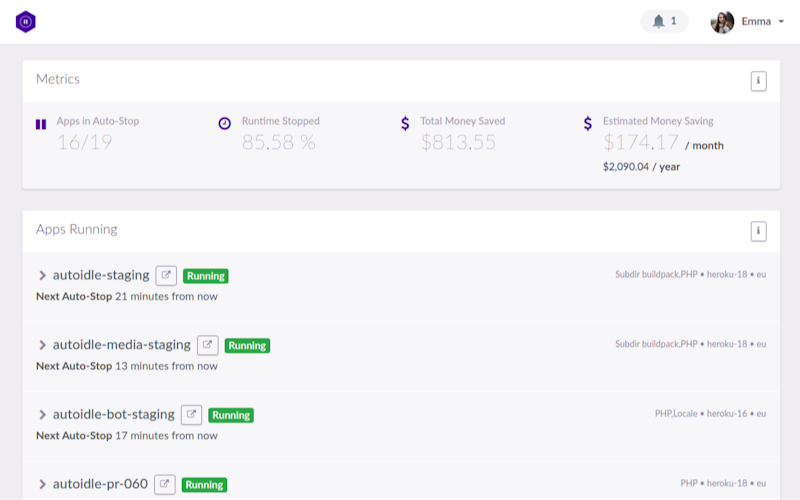Click Emma's profile avatar picture
The width and height of the screenshot is (800, 500).
pyautogui.click(x=722, y=21)
